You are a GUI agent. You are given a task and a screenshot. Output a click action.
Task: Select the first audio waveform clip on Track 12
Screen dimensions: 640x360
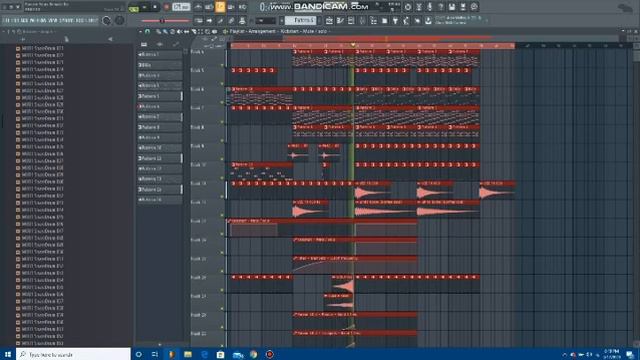click(311, 209)
